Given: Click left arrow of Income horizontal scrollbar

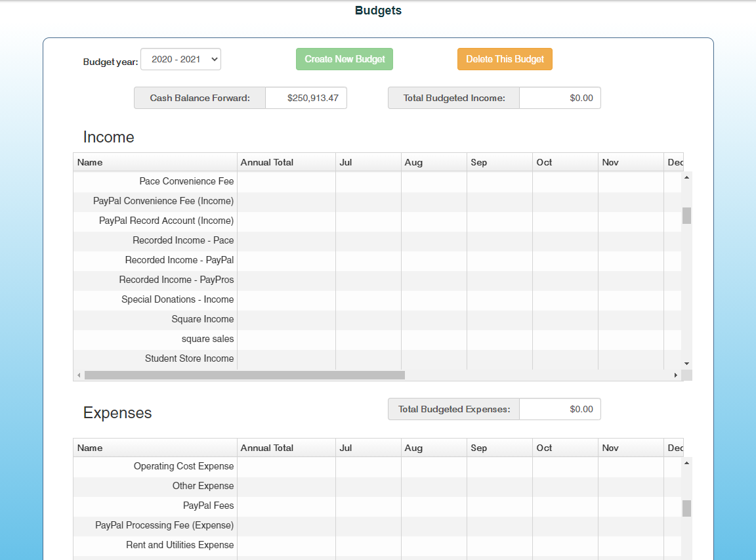Looking at the screenshot, I should click(79, 376).
